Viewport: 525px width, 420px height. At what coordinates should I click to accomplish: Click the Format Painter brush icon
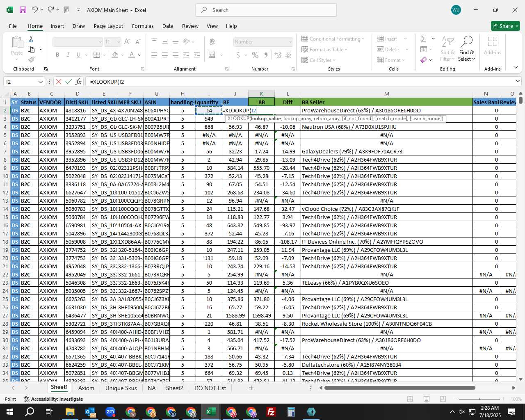tap(31, 60)
